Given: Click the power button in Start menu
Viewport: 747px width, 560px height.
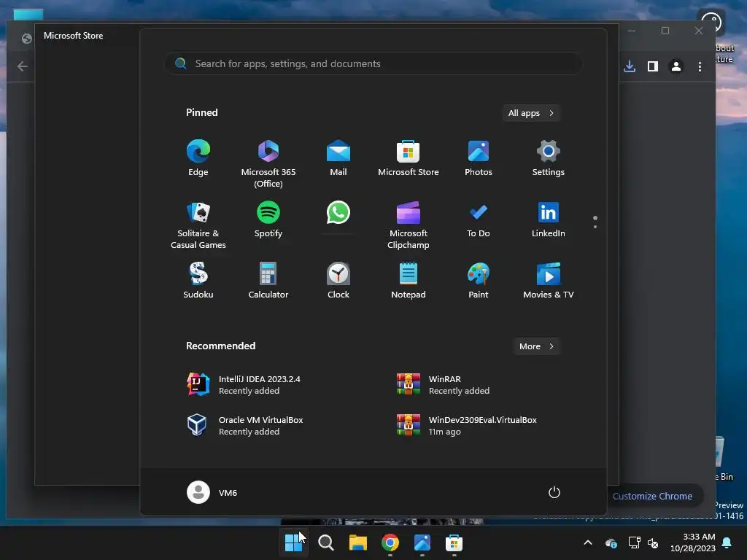Looking at the screenshot, I should [x=554, y=492].
